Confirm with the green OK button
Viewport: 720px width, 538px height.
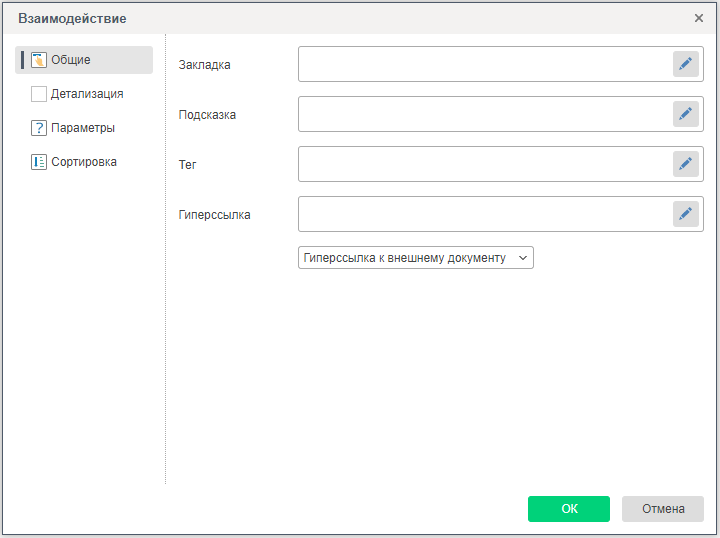(568, 509)
